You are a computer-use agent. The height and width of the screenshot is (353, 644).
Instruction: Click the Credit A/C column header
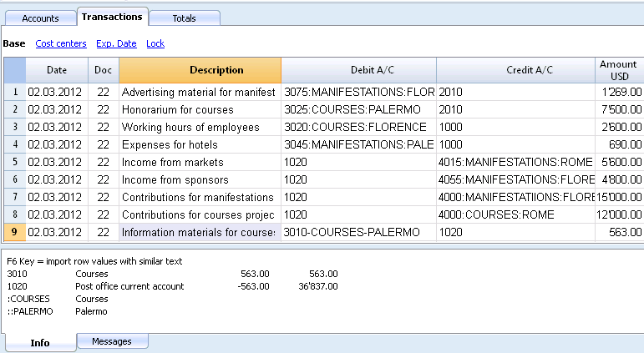click(515, 70)
